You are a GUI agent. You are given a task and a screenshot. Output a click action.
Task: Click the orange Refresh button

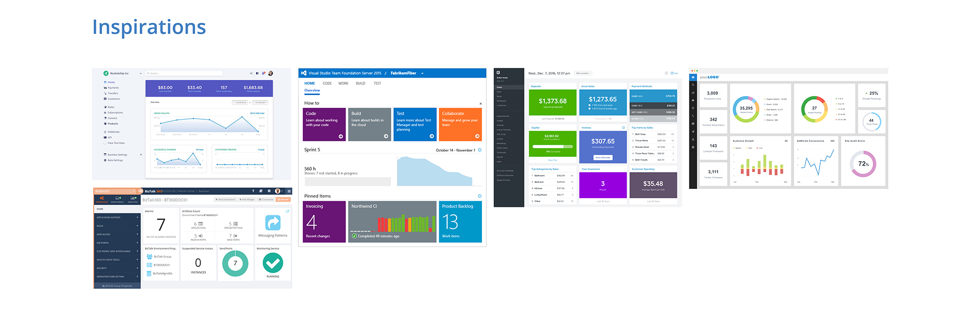pos(283,200)
